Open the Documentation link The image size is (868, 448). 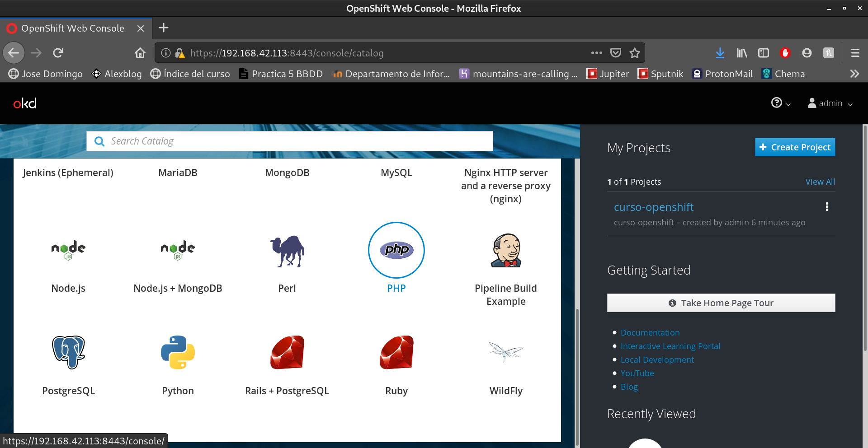tap(650, 332)
